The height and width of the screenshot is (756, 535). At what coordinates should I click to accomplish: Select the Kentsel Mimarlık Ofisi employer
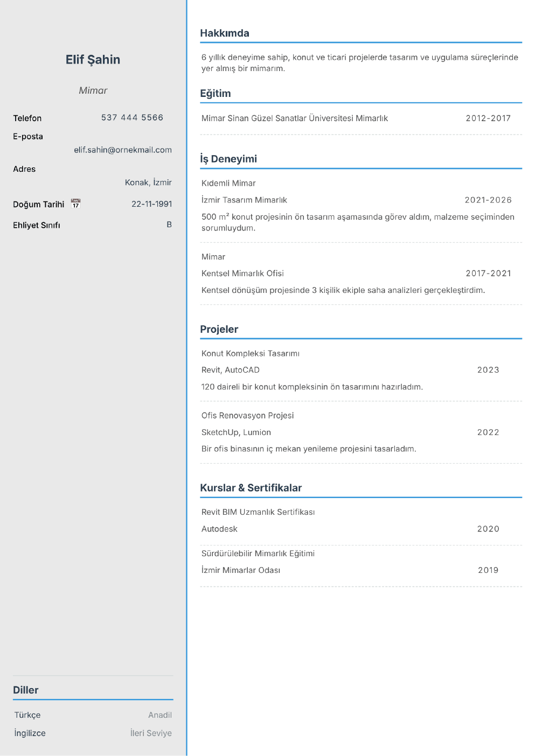click(x=242, y=274)
